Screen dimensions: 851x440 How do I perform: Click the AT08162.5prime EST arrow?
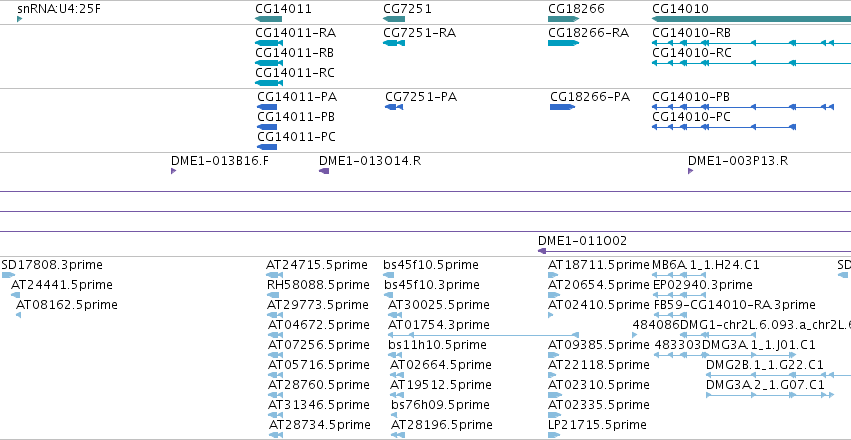pos(18,315)
